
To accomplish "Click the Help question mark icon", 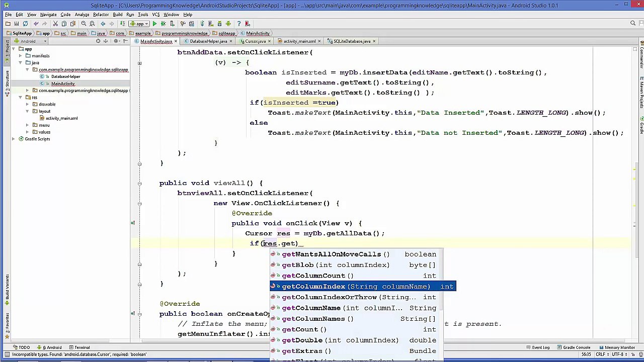I will (x=238, y=24).
